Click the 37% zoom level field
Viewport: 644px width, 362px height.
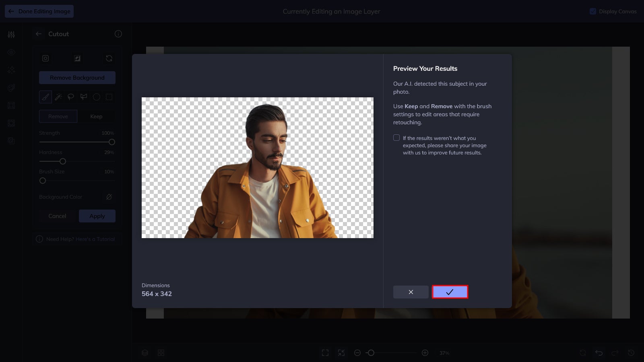tap(444, 353)
